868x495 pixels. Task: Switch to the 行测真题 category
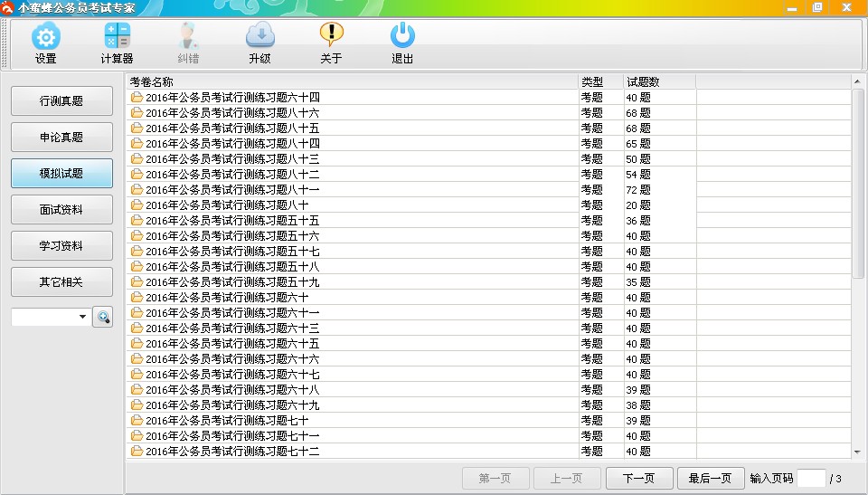click(x=61, y=100)
